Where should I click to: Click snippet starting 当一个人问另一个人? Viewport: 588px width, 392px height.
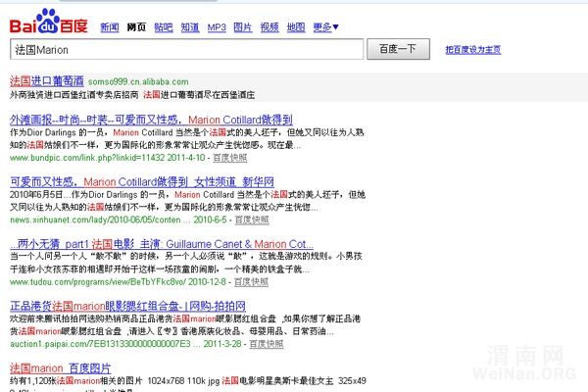coord(186,263)
